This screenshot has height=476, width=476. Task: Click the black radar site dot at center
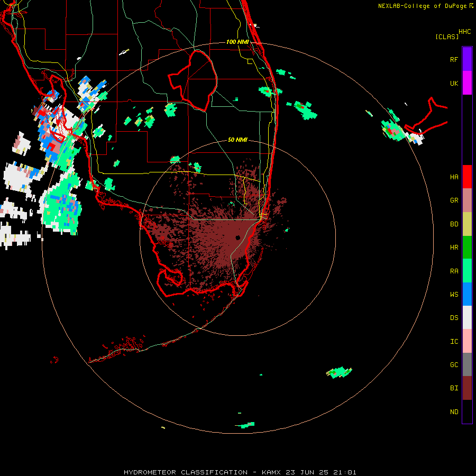coord(237,237)
